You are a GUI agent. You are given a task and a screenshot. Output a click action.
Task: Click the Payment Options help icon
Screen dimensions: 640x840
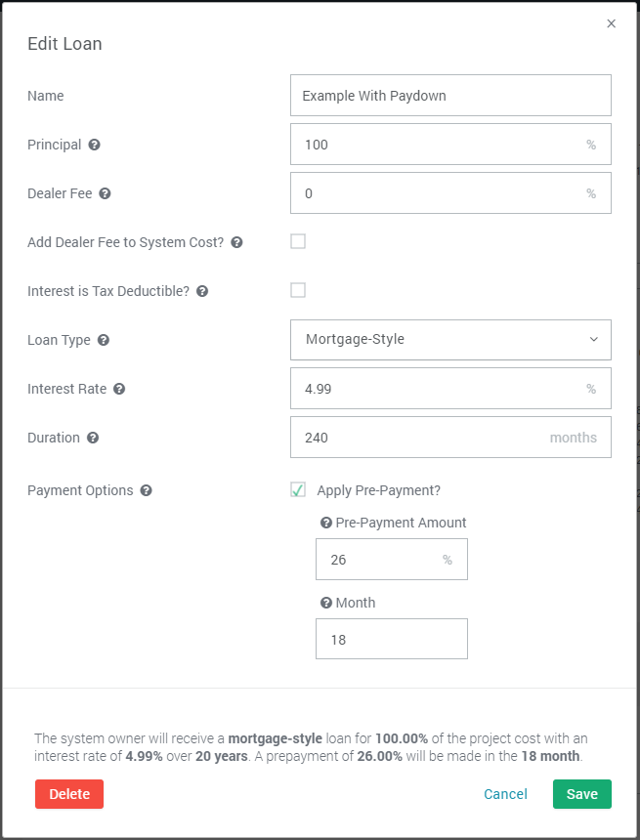click(146, 490)
